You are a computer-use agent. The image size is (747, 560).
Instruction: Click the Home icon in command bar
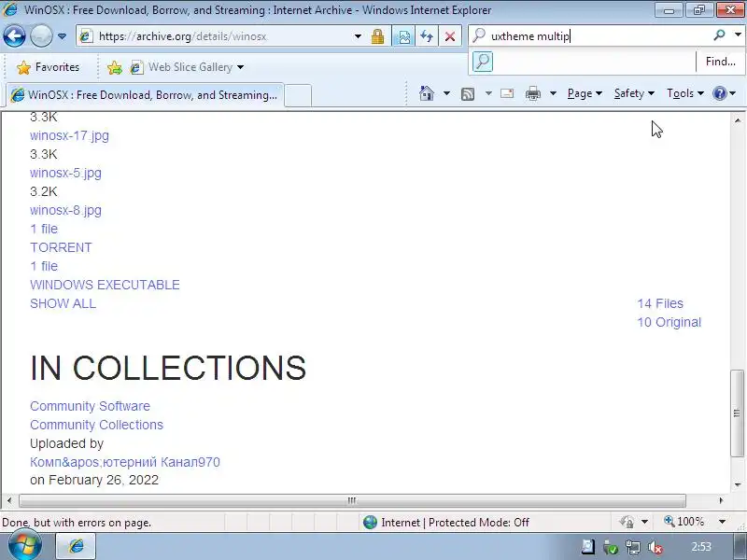click(x=427, y=93)
